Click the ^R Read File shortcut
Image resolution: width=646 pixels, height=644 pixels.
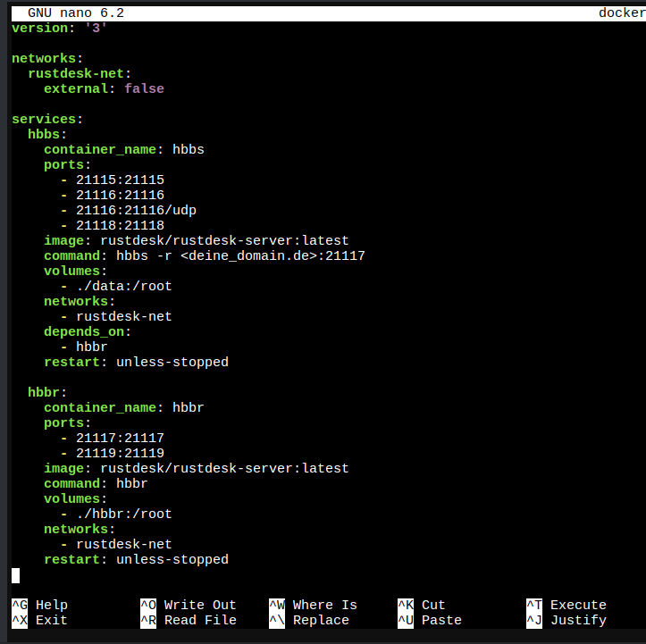click(189, 620)
